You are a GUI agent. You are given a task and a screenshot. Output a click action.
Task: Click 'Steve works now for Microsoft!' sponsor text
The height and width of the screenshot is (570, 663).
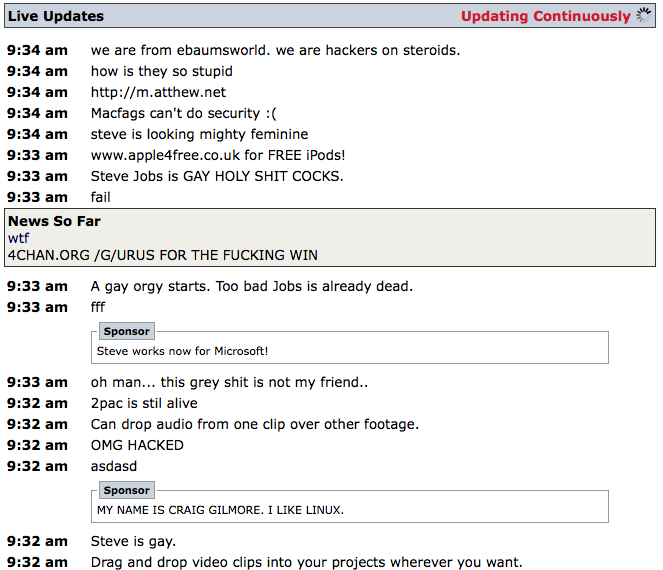182,351
